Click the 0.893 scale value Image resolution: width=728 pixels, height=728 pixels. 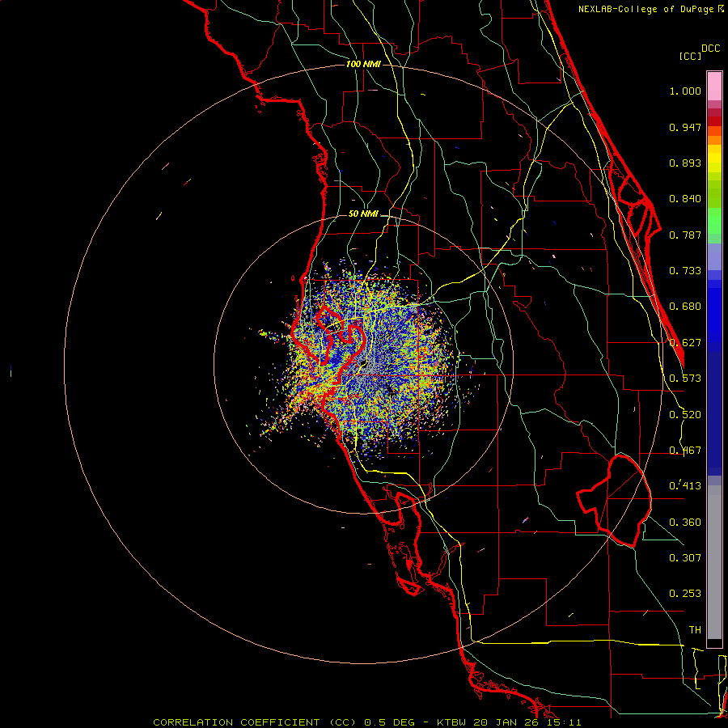point(685,163)
